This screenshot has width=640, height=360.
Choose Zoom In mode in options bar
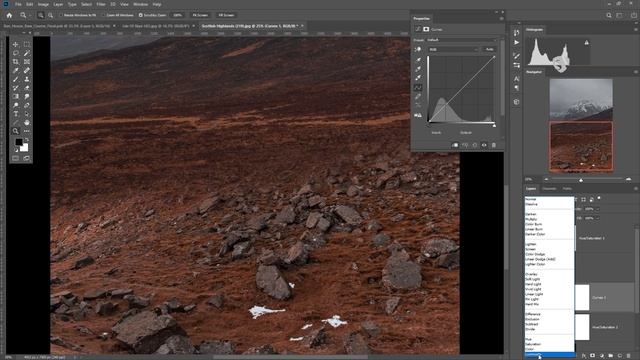pos(41,15)
